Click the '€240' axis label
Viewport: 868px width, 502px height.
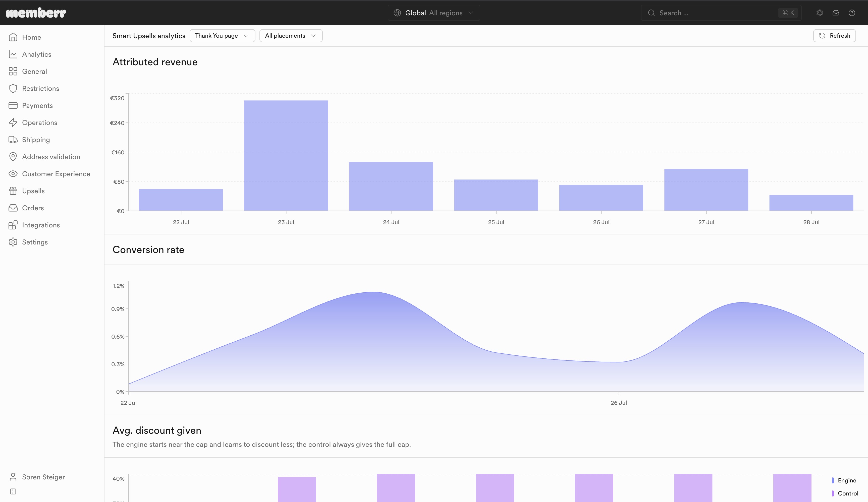point(117,123)
